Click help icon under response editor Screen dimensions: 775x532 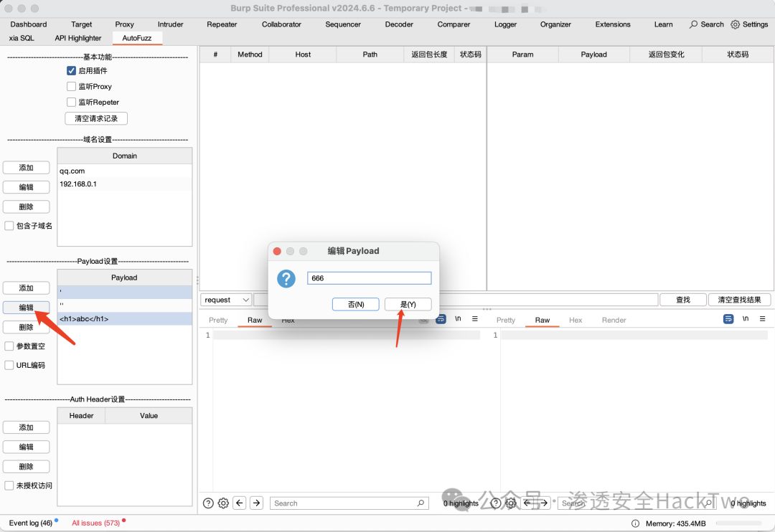click(496, 503)
